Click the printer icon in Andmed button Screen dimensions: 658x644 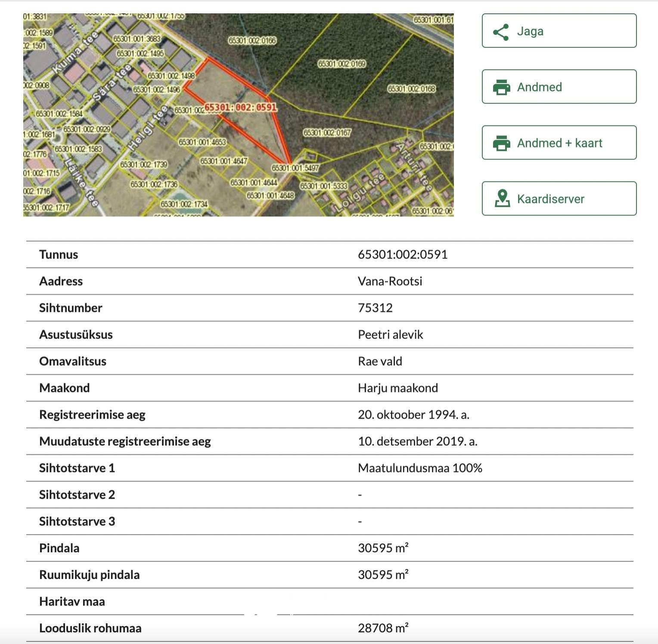click(501, 87)
